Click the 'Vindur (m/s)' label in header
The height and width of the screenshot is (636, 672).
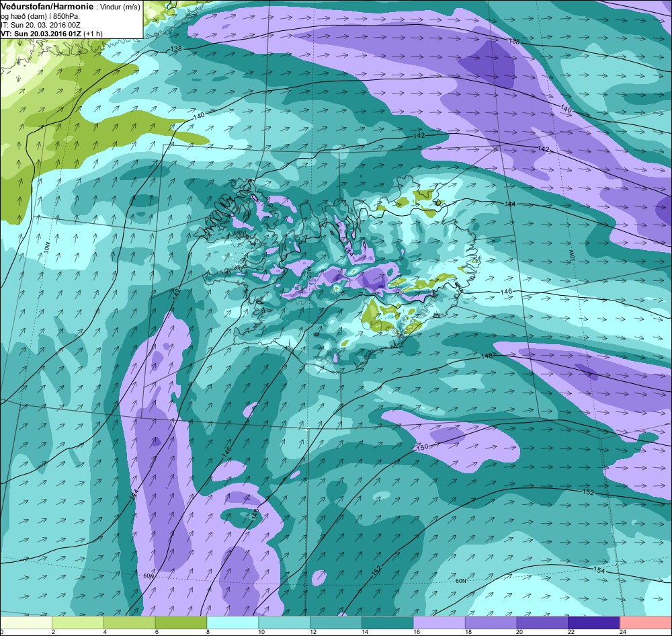120,7
